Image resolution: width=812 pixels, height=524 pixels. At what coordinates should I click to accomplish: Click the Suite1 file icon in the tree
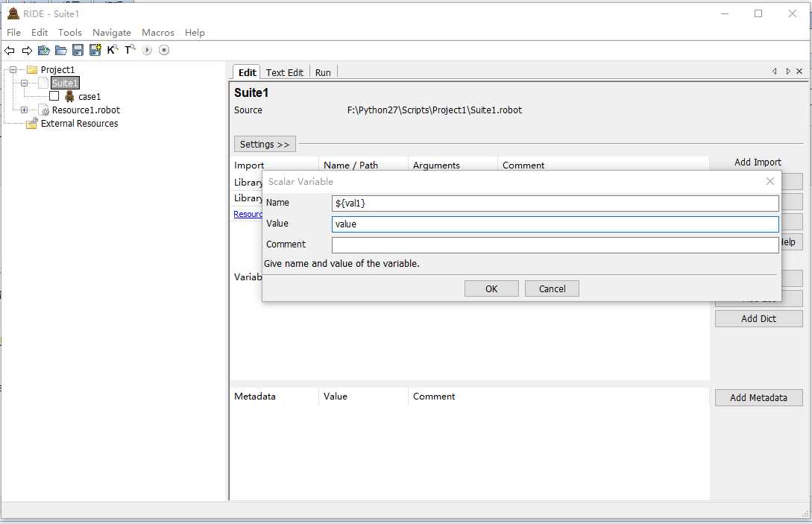[43, 83]
